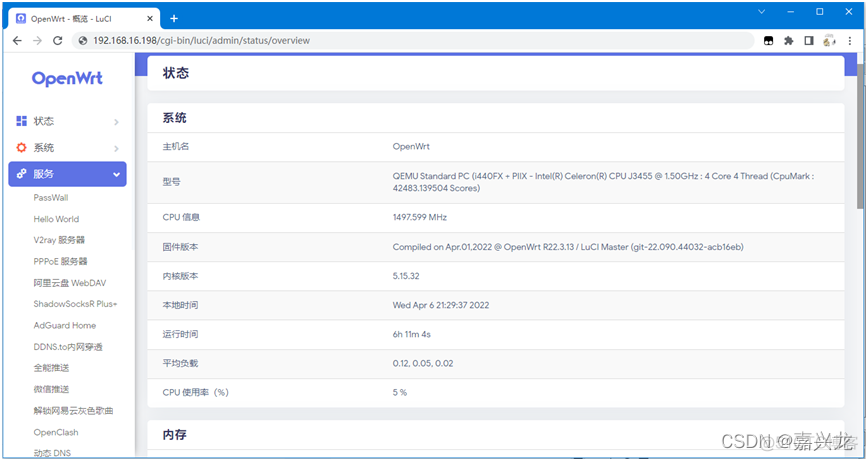Click the user profile avatar icon

point(829,40)
